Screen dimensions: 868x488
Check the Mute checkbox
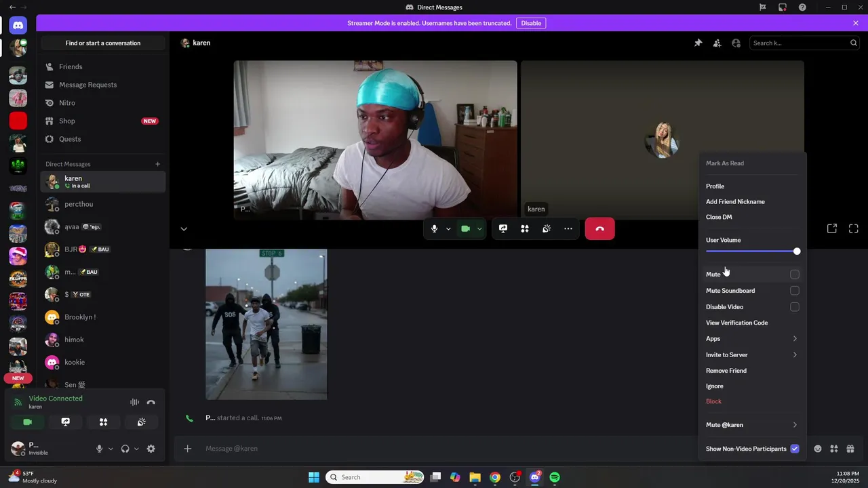pyautogui.click(x=795, y=274)
